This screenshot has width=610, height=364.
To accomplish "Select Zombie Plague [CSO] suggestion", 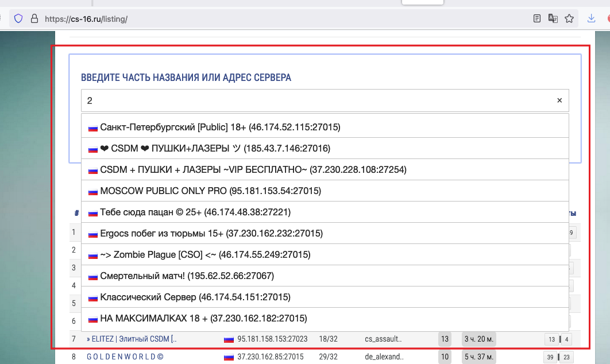I will pos(325,254).
